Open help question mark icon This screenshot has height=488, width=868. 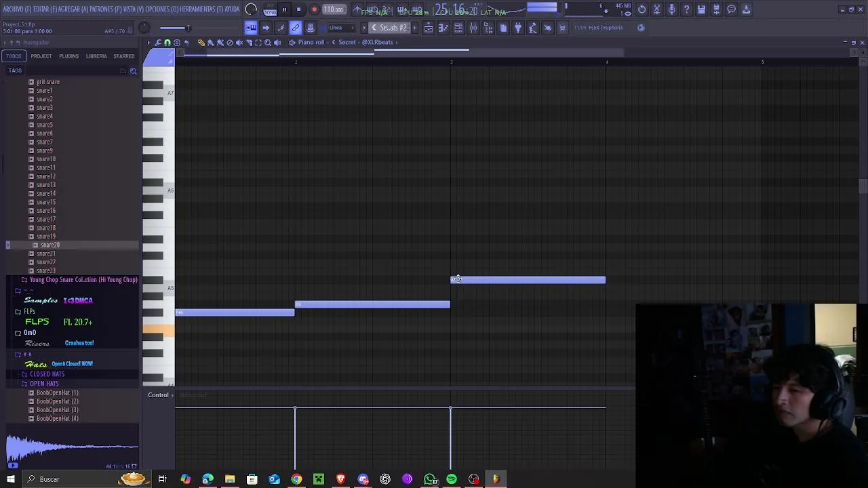pyautogui.click(x=686, y=9)
